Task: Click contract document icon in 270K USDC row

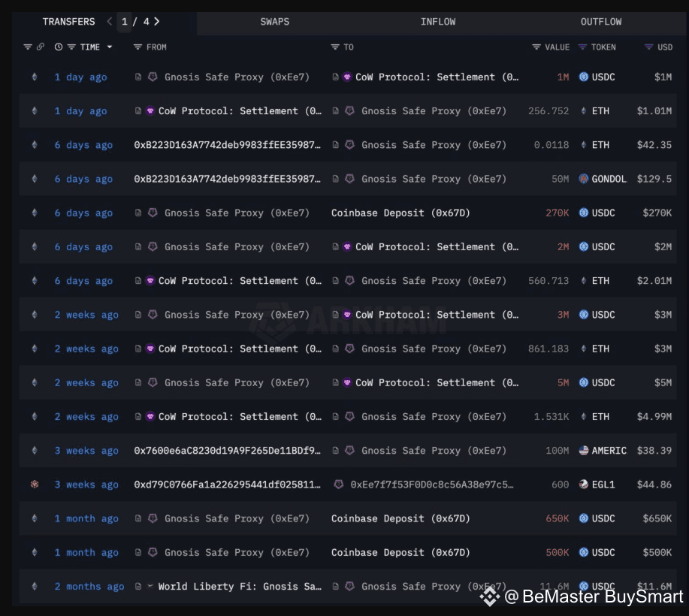Action: tap(138, 213)
